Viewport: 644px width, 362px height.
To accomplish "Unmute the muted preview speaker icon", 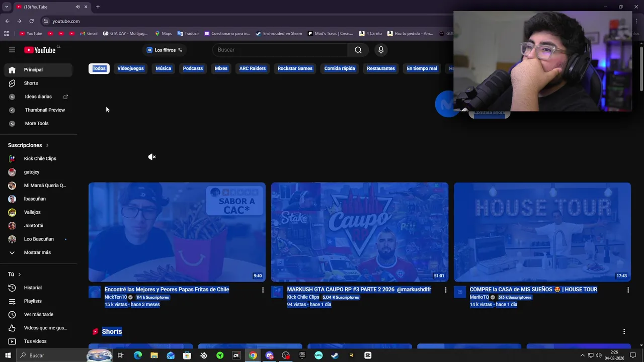I will [152, 157].
